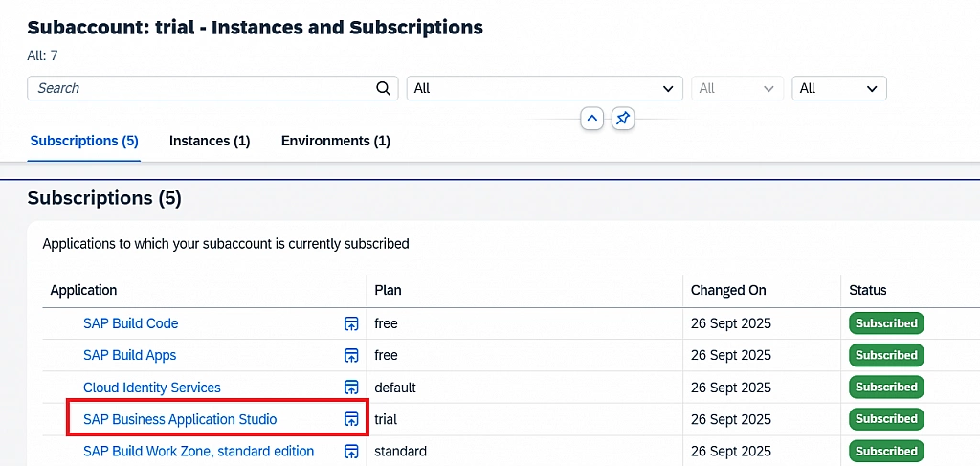The image size is (980, 466).
Task: Open SAP Build Work Zone, standard edition link
Action: [x=198, y=451]
